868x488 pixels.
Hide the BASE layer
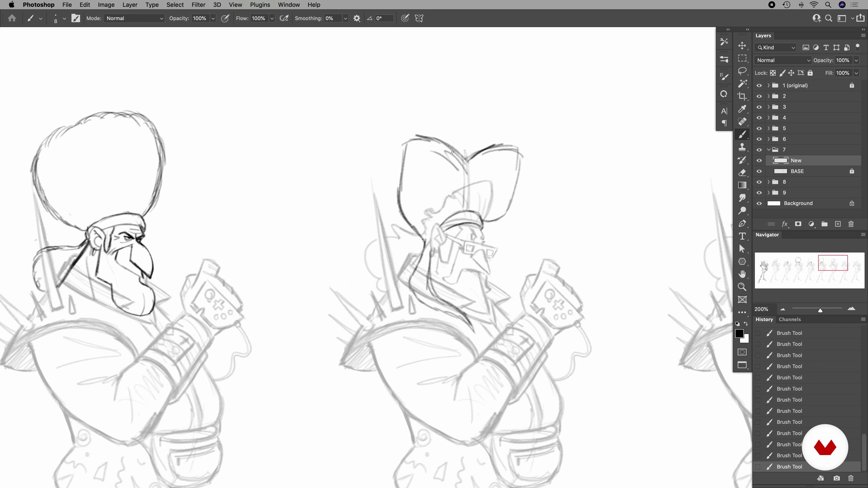coord(759,171)
